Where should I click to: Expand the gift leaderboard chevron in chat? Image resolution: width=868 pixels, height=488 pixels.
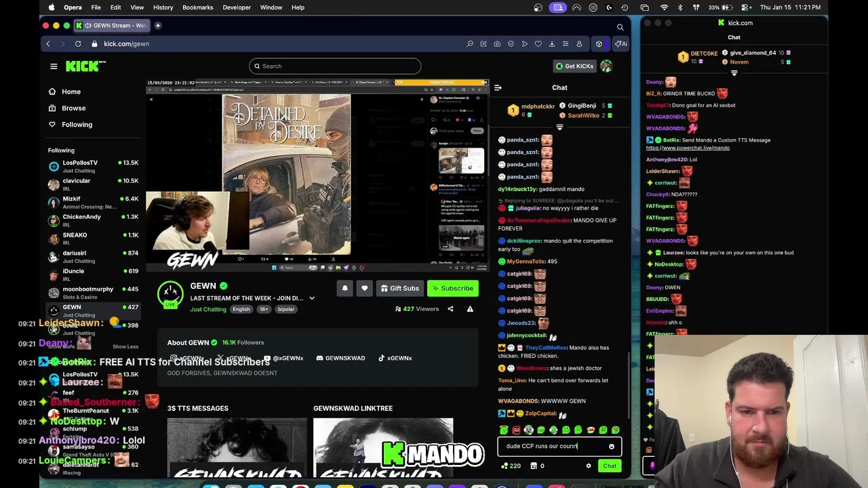point(559,127)
